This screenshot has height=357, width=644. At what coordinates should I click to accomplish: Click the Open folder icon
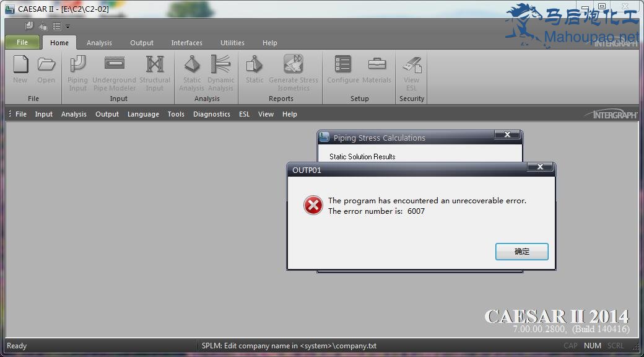[x=46, y=64]
